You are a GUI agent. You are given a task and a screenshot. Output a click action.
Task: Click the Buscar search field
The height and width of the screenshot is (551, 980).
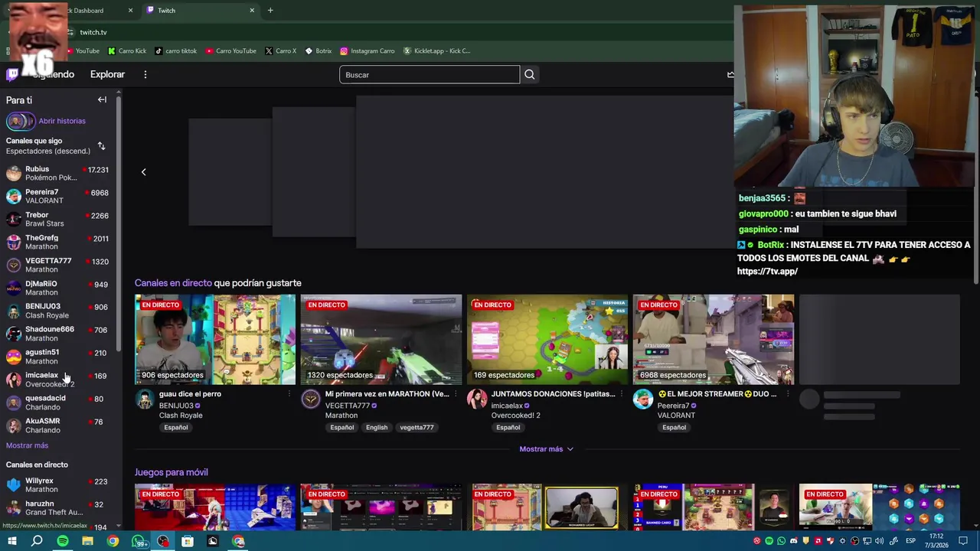tap(429, 74)
